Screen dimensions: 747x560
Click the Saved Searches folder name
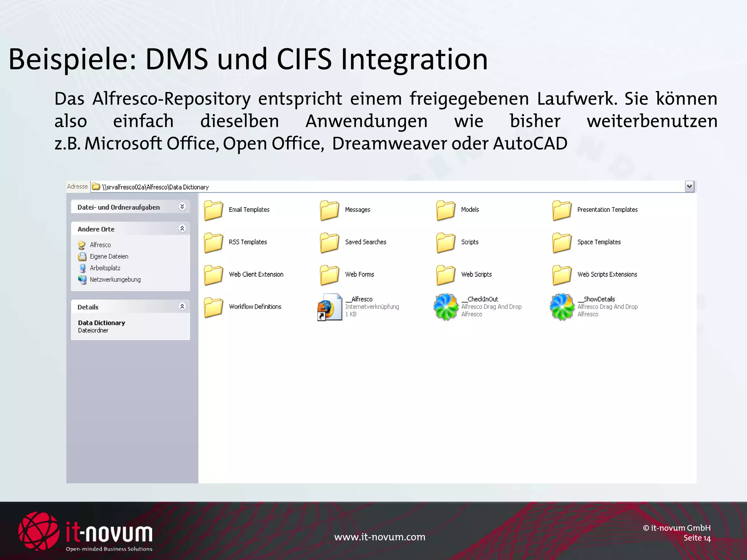[365, 242]
